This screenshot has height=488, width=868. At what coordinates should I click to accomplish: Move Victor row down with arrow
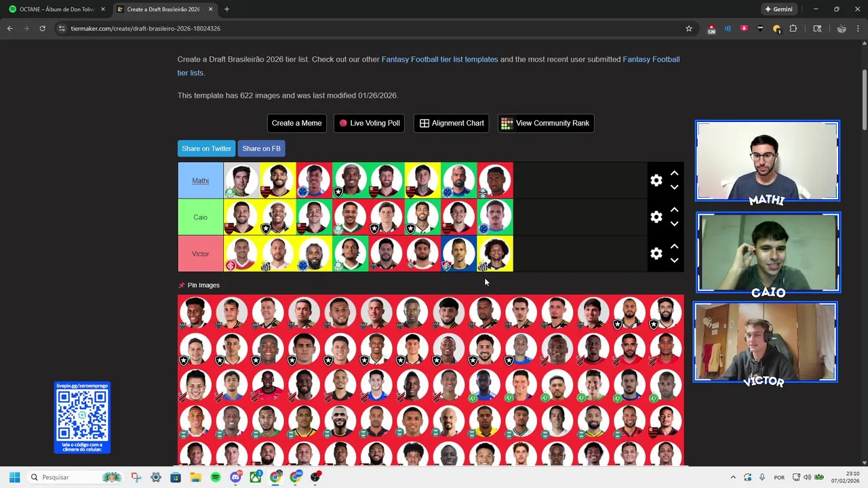[x=674, y=260]
